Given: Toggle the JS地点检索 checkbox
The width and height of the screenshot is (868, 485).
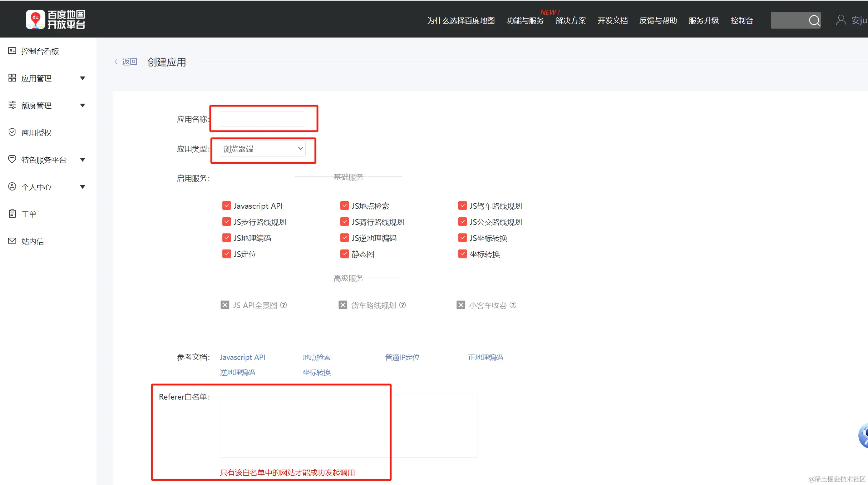Looking at the screenshot, I should click(x=344, y=206).
